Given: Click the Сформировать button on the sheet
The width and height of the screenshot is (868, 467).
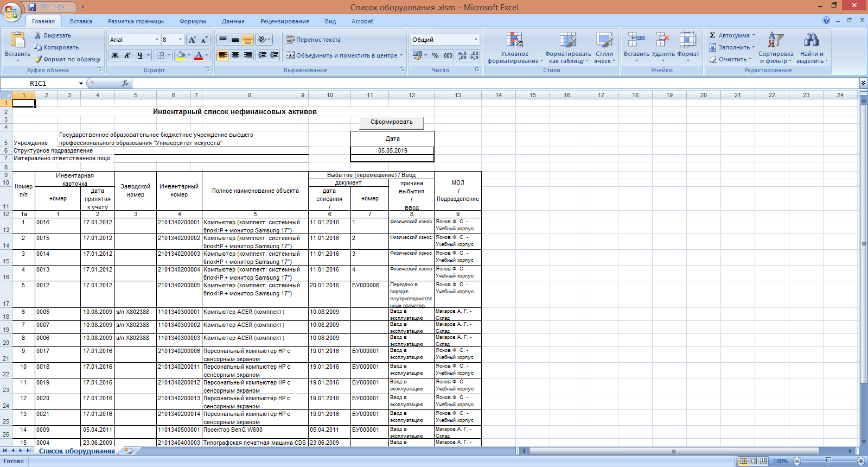Looking at the screenshot, I should tap(392, 122).
